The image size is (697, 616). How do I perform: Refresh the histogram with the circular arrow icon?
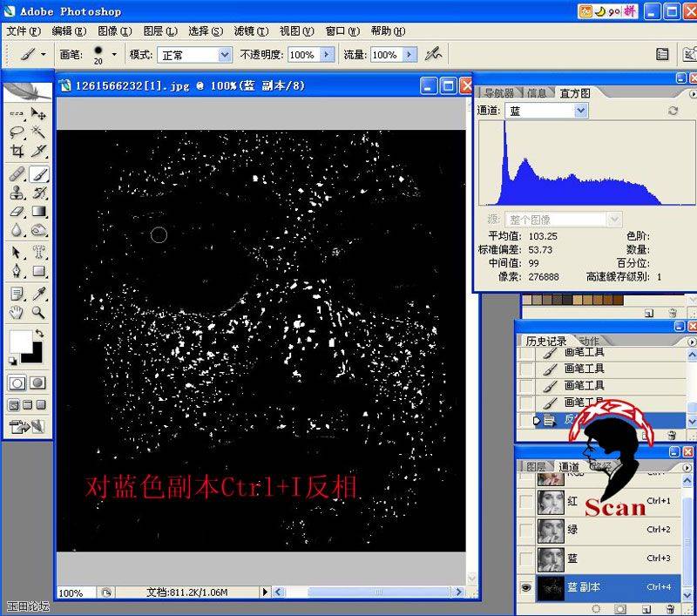click(673, 111)
